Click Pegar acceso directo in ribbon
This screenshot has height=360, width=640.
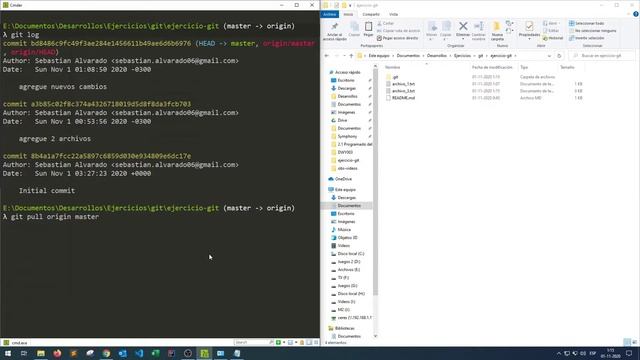398,38
